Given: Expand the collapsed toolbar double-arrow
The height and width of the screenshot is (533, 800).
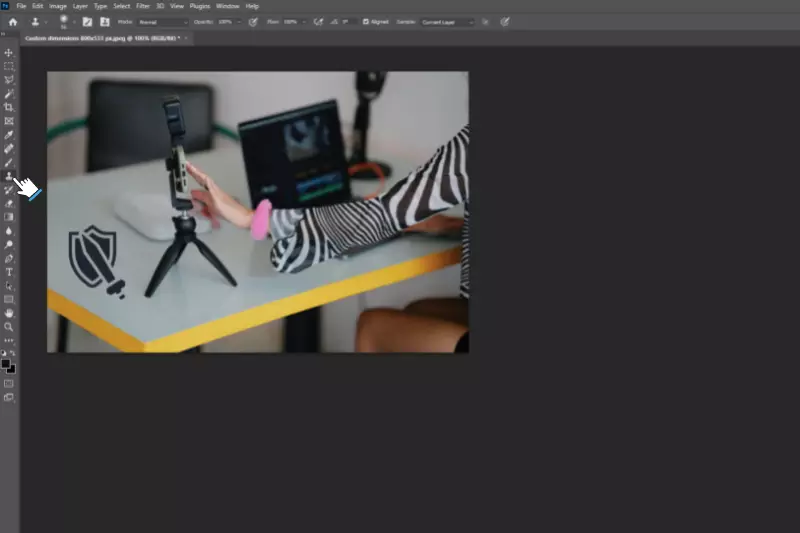Looking at the screenshot, I should (x=3, y=34).
